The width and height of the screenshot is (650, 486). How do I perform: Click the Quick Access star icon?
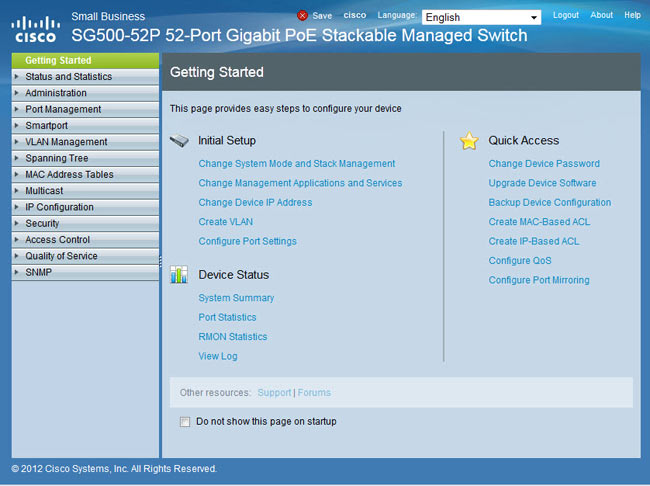[x=469, y=141]
